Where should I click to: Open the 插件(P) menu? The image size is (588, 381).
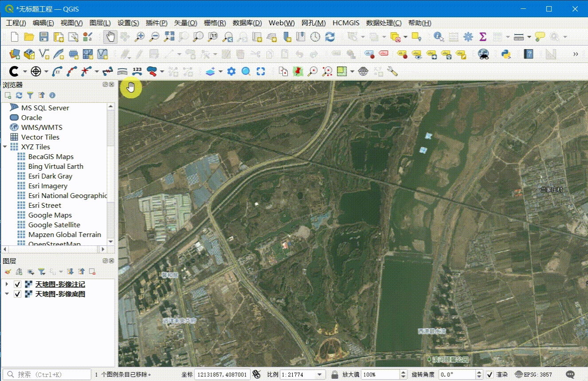pos(157,23)
